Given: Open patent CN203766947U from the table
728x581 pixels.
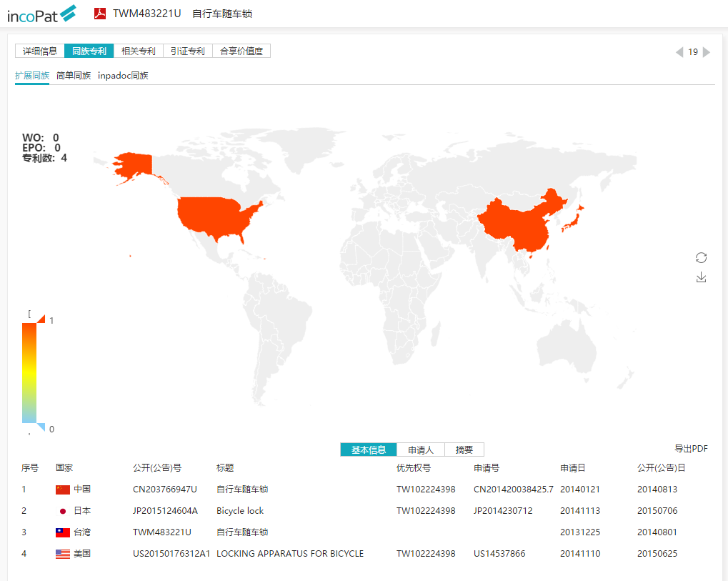Looking at the screenshot, I should 164,490.
